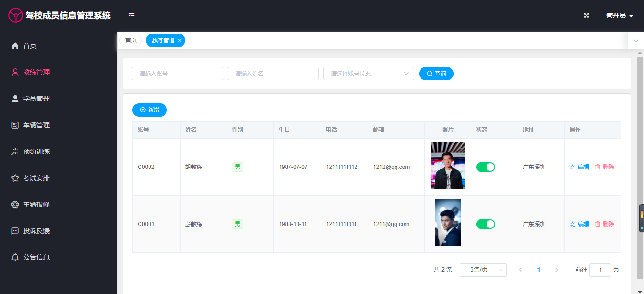Open 考试安排 in the sidebar
Viewport: 644px width, 294px height.
click(x=58, y=178)
